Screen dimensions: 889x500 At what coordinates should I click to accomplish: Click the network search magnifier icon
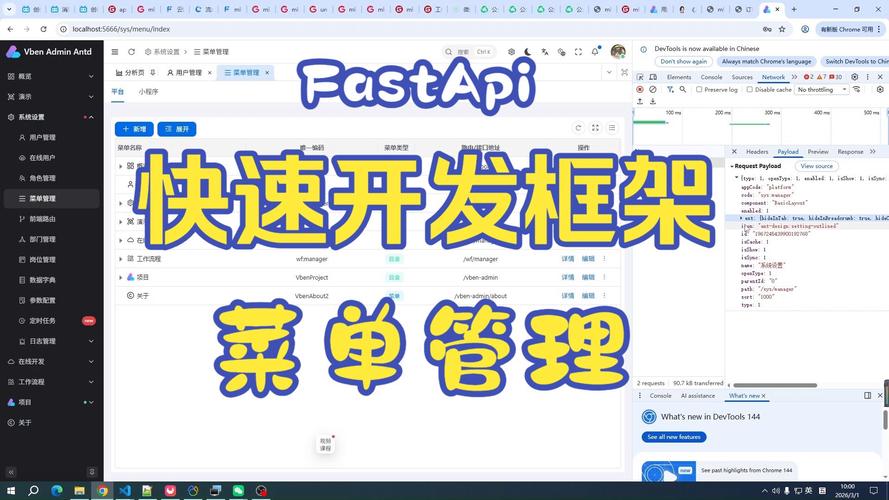click(x=683, y=90)
